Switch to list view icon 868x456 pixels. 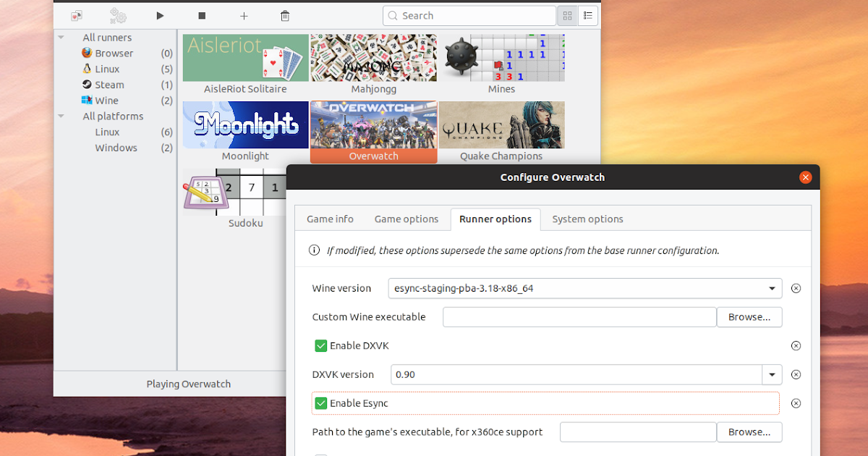587,15
